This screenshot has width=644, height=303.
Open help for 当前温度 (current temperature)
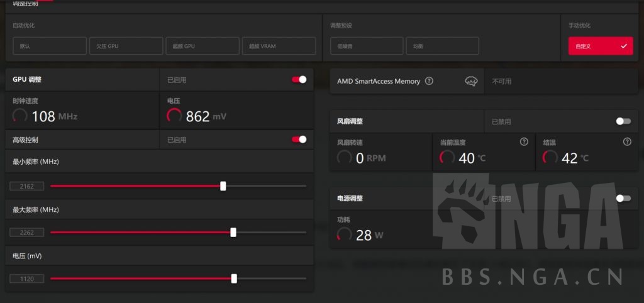coord(524,142)
